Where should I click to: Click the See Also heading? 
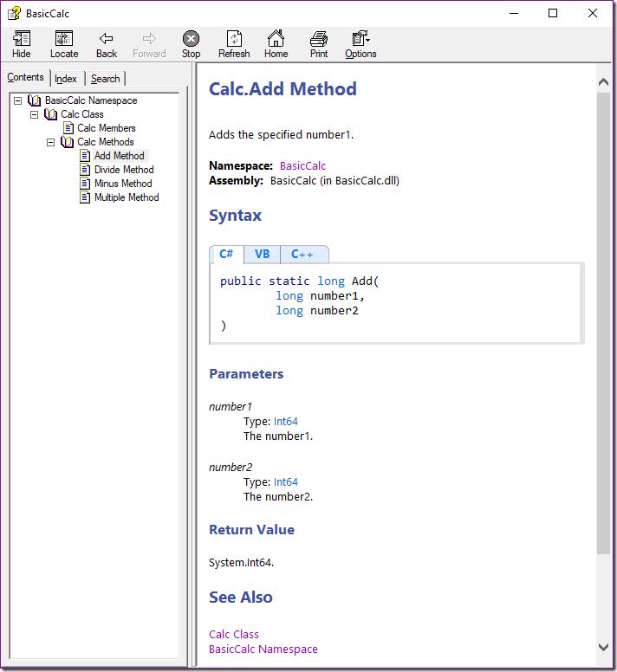[241, 598]
